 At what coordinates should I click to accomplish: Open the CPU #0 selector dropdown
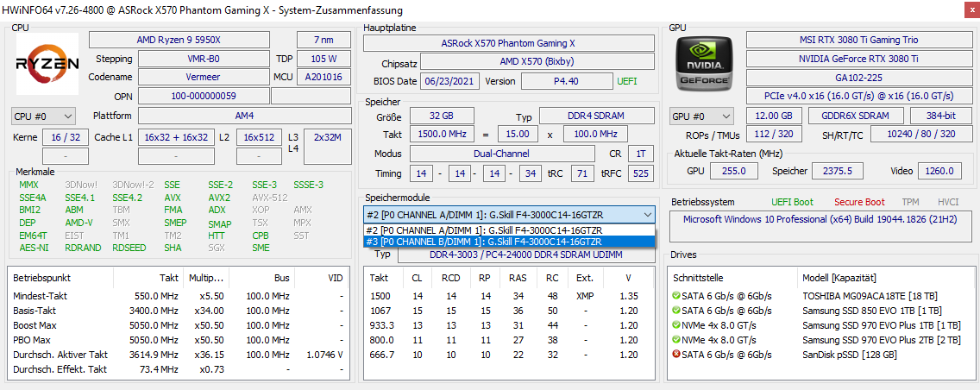[43, 116]
